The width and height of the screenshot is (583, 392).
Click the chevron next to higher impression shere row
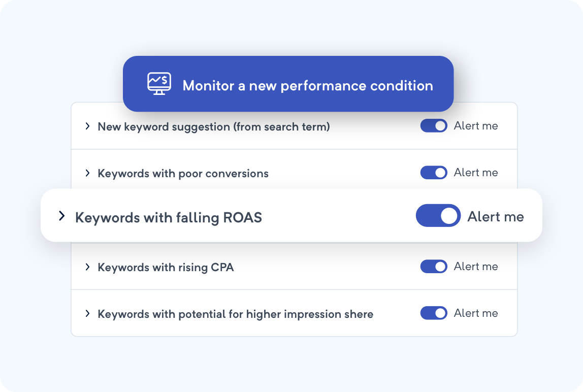[87, 313]
